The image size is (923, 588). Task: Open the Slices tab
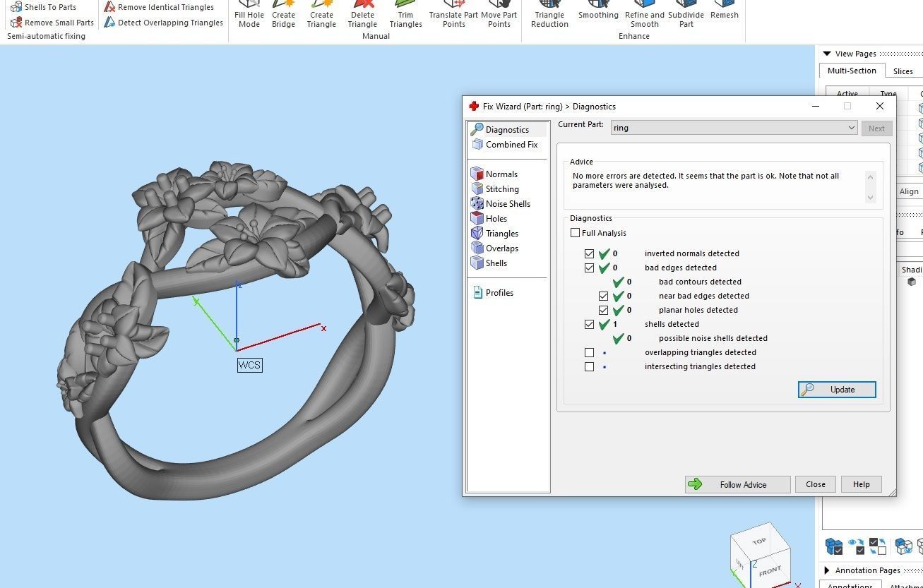click(903, 71)
